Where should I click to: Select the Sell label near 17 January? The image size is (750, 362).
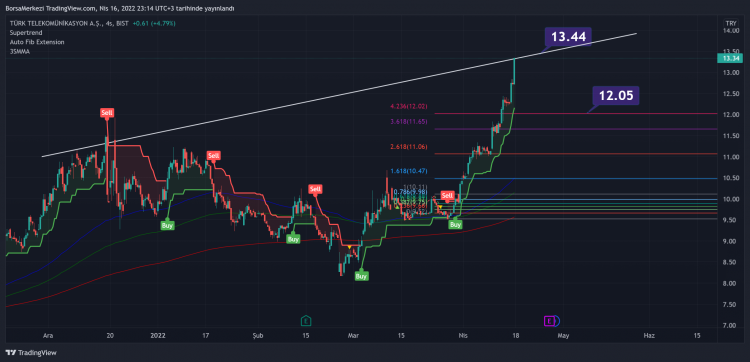(x=213, y=155)
